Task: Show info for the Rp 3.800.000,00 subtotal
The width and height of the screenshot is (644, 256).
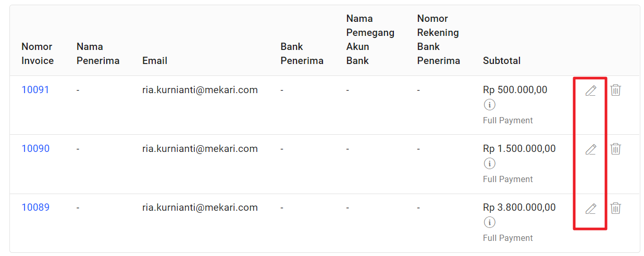Action: (489, 222)
